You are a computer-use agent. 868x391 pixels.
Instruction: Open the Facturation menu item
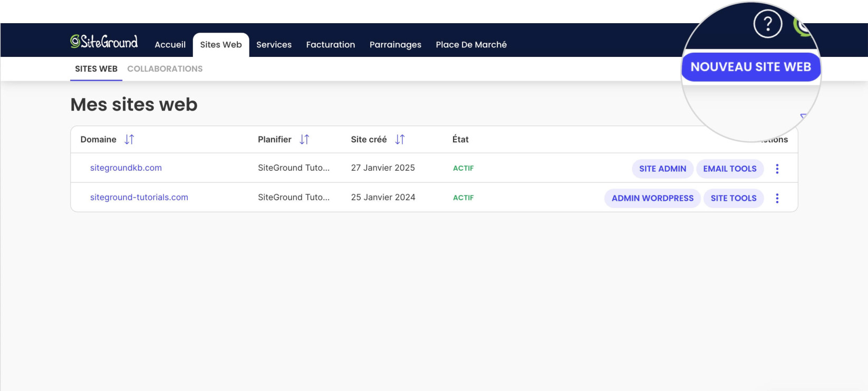pyautogui.click(x=331, y=45)
